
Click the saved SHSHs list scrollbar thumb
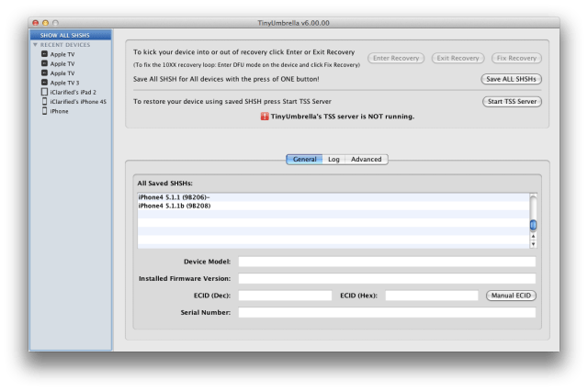533,225
